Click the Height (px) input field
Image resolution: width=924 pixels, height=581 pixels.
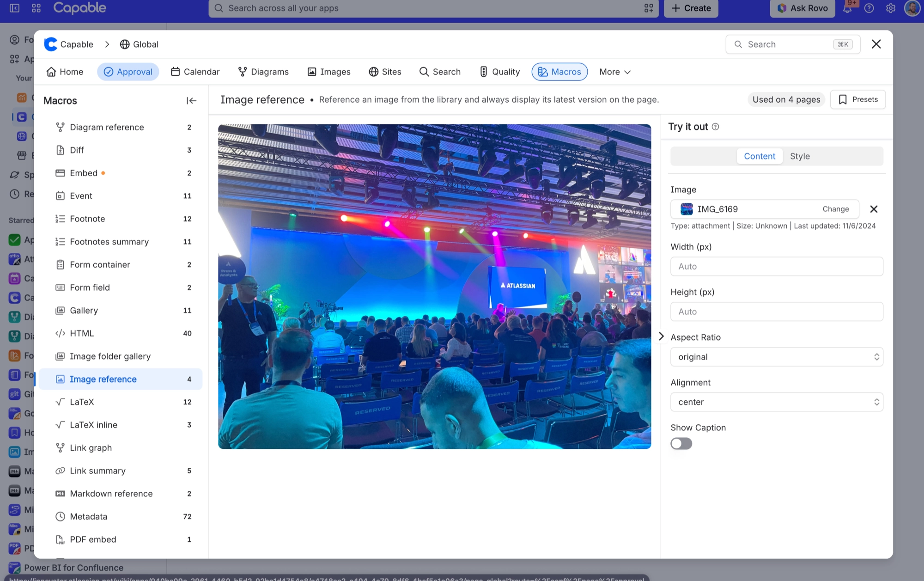pos(777,312)
